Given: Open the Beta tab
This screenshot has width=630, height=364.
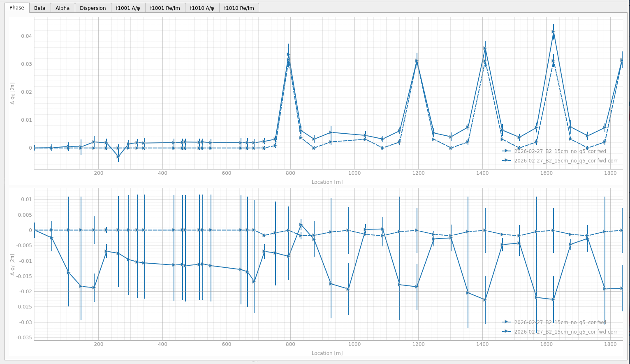Looking at the screenshot, I should [x=40, y=8].
